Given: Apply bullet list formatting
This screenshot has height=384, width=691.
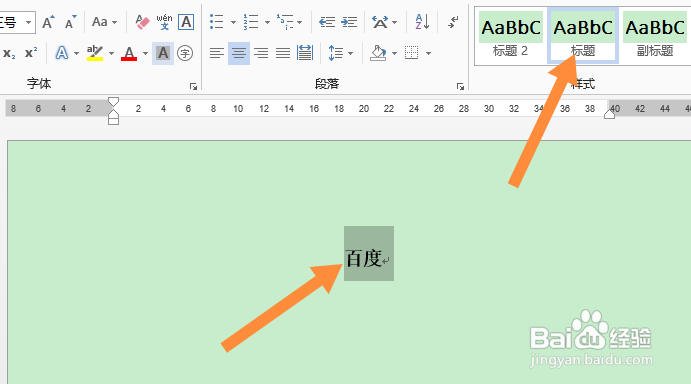Looking at the screenshot, I should tap(216, 22).
